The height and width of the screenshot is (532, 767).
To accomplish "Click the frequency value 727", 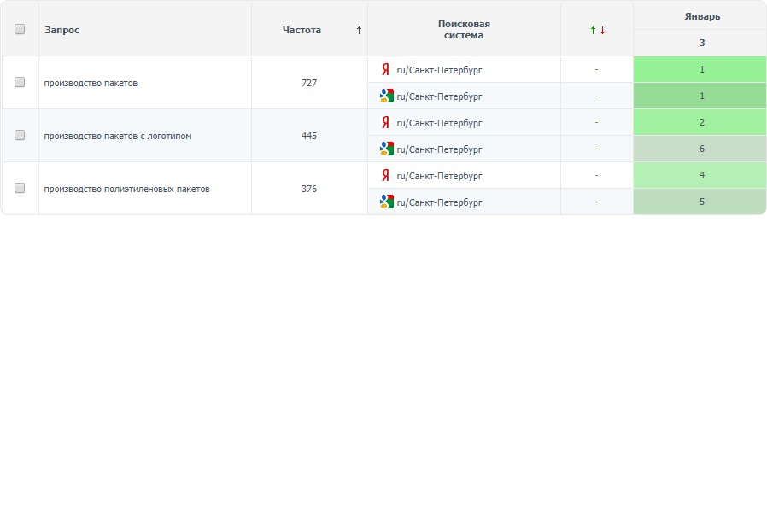I will coord(309,83).
